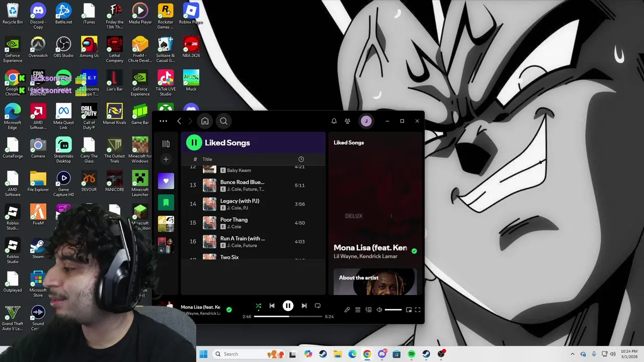Image resolution: width=644 pixels, height=362 pixels.
Task: Open 'Liked Songs' heading in right panel
Action: 349,143
